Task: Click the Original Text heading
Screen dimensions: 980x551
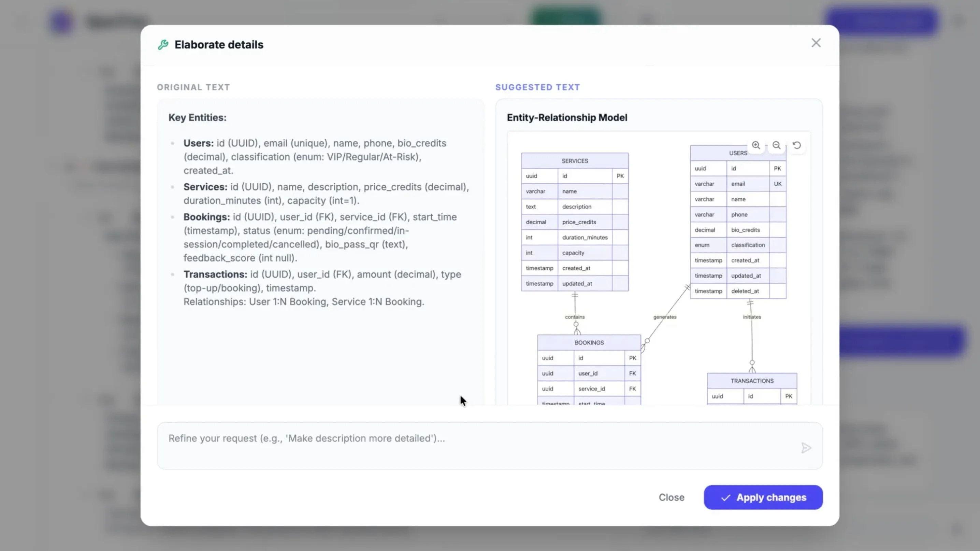Action: (193, 87)
